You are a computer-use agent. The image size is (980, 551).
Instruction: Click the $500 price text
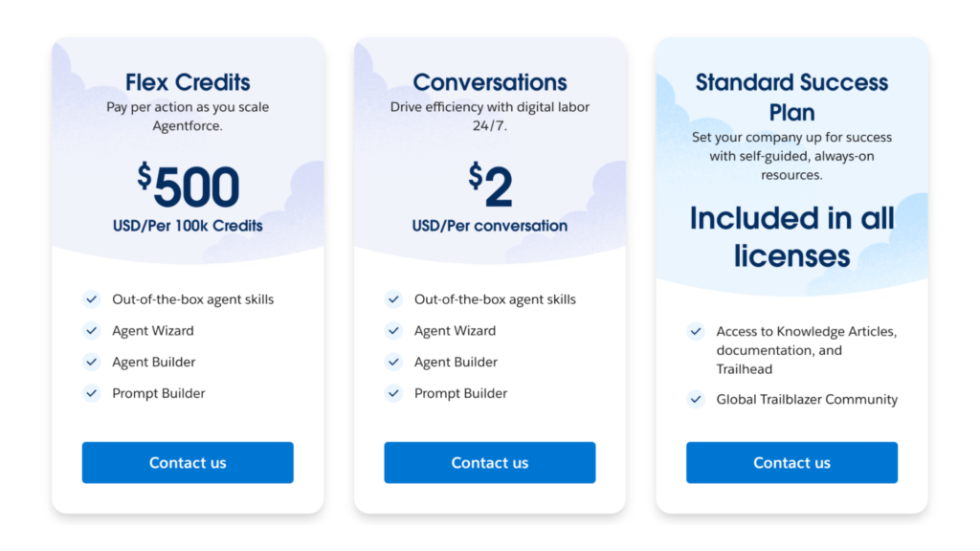pyautogui.click(x=189, y=186)
